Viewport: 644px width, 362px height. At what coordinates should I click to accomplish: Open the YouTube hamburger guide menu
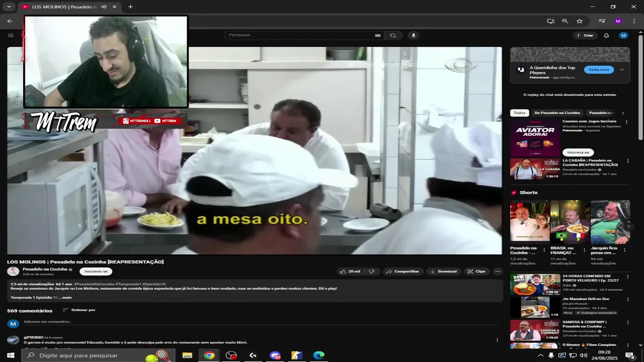coord(11,35)
